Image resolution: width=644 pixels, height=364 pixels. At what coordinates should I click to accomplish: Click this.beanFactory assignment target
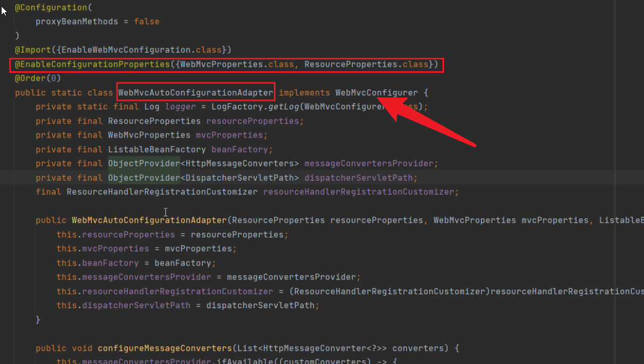pyautogui.click(x=98, y=263)
